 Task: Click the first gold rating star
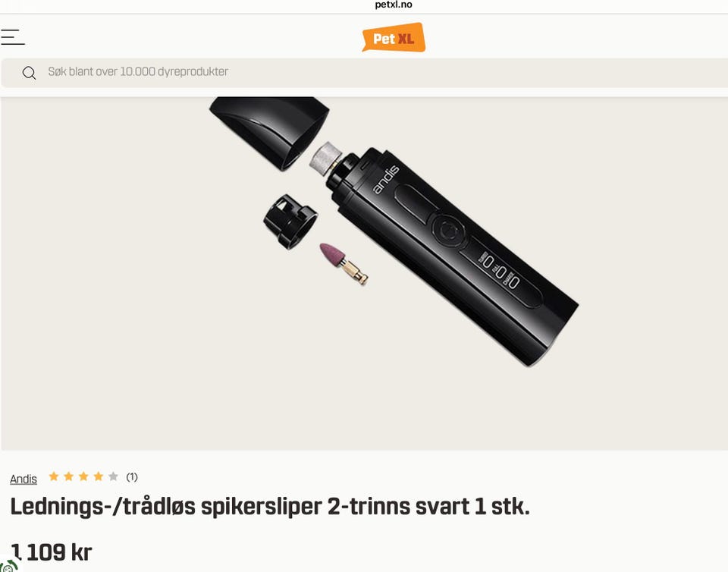point(54,476)
